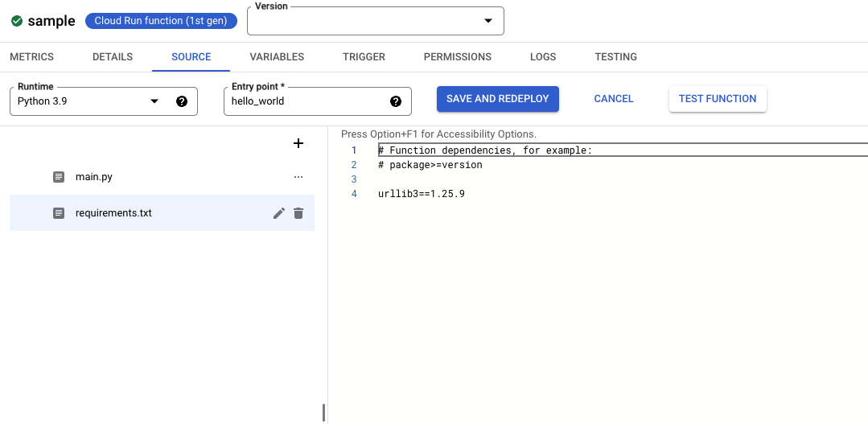Click the urllib3==1.25.9 line in editor
Screen dimensions: 868x424
pos(422,194)
